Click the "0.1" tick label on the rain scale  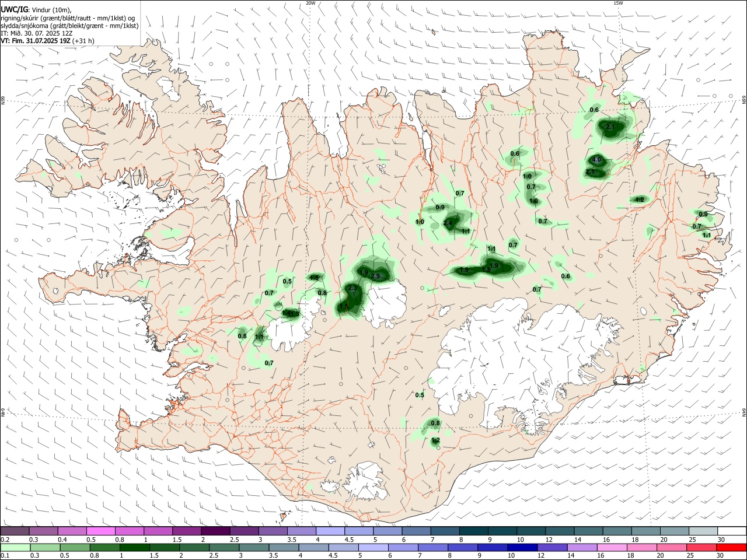pyautogui.click(x=5, y=556)
